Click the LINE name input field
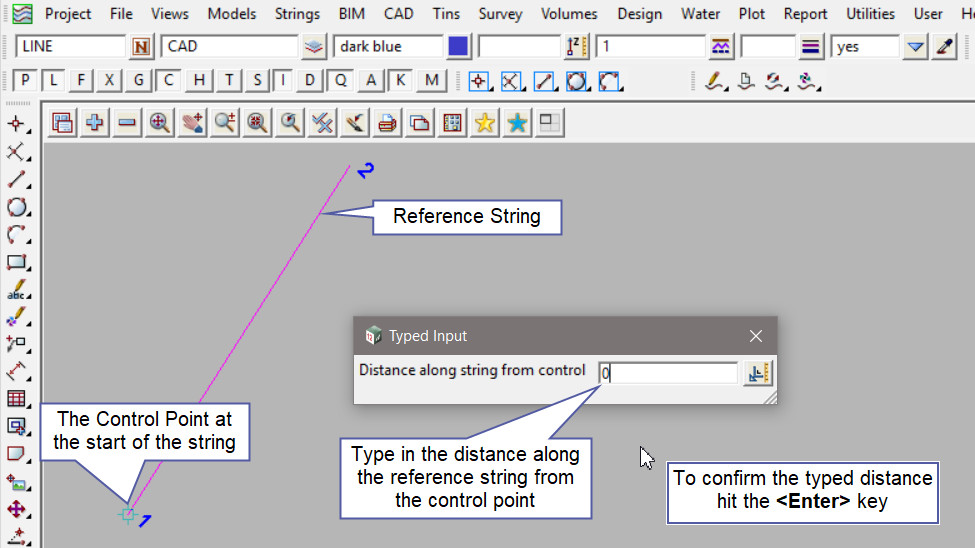 tap(70, 47)
